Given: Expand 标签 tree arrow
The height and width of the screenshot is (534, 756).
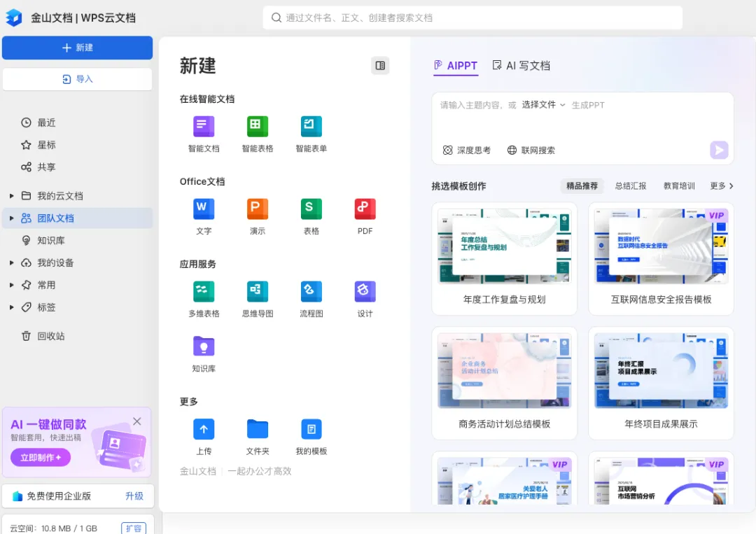Looking at the screenshot, I should pos(12,307).
